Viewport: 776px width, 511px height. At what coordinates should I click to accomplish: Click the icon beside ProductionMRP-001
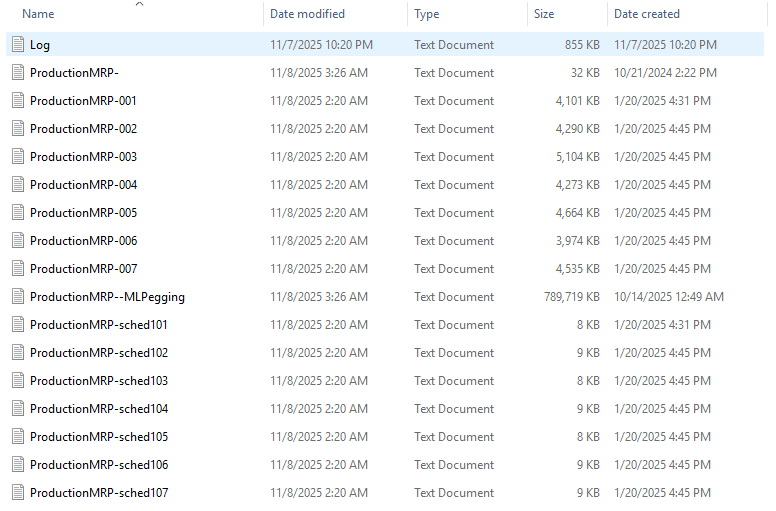[x=17, y=101]
